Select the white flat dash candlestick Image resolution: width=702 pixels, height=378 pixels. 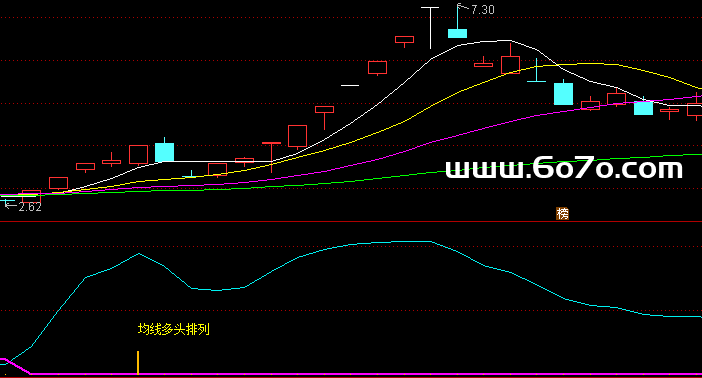click(x=350, y=85)
